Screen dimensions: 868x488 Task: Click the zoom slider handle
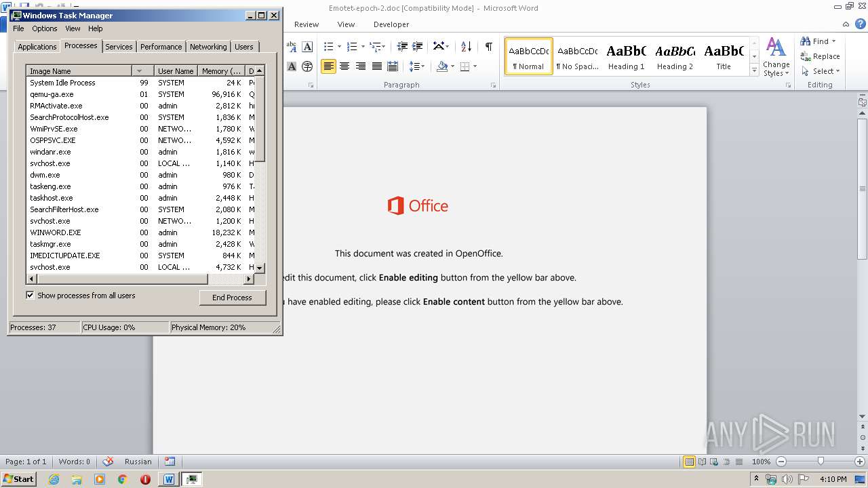tap(821, 462)
